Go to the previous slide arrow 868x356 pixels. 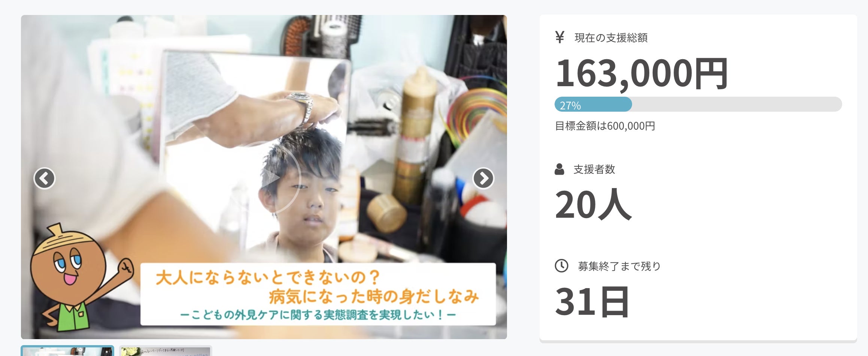point(45,178)
